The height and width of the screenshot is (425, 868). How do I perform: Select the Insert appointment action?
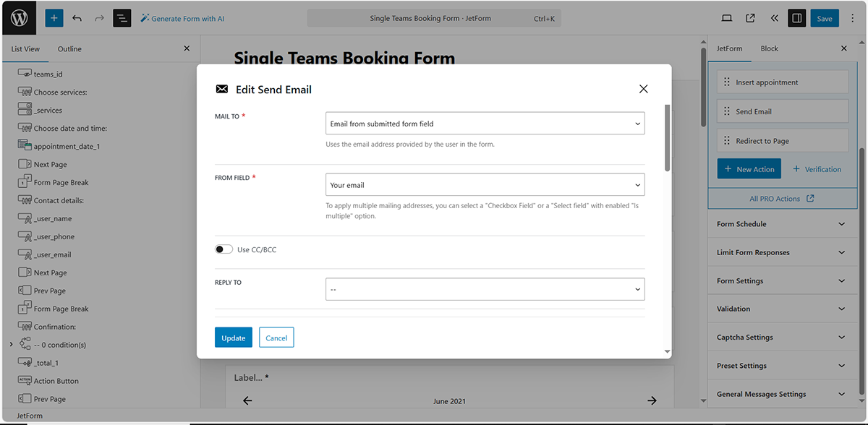(783, 82)
